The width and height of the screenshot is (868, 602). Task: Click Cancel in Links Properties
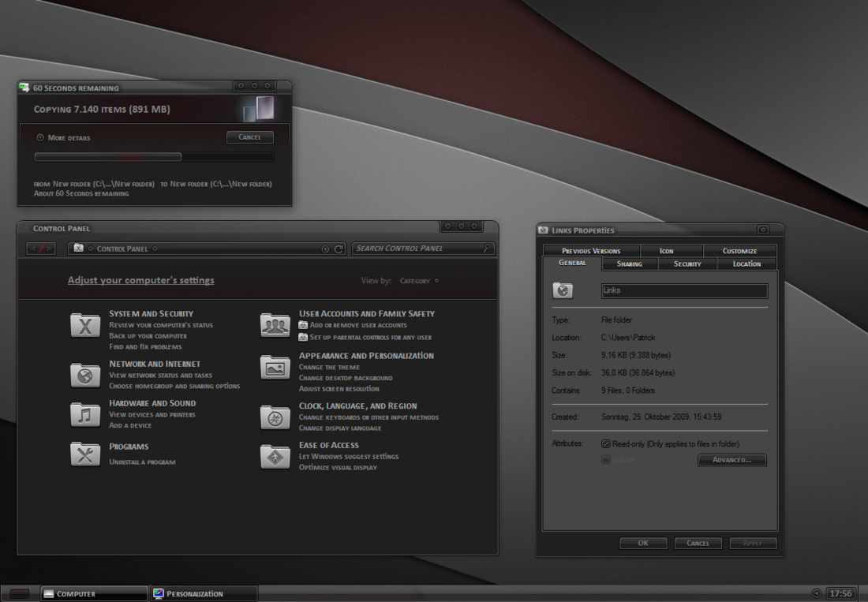[x=698, y=544]
